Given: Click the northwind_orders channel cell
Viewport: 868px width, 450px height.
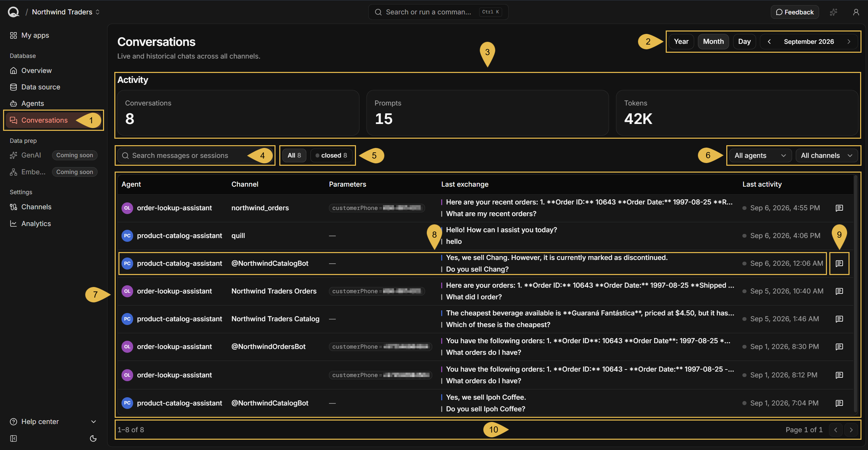Looking at the screenshot, I should (260, 208).
